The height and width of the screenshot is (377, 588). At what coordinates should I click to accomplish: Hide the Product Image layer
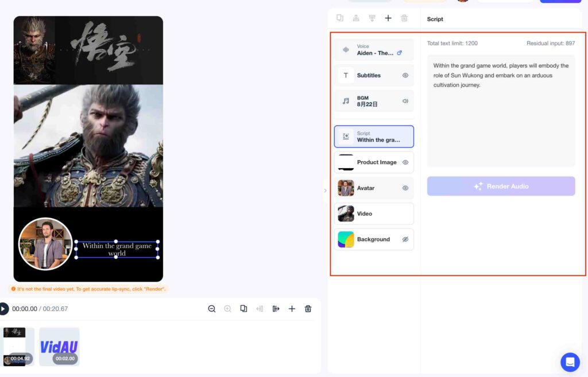pyautogui.click(x=405, y=162)
